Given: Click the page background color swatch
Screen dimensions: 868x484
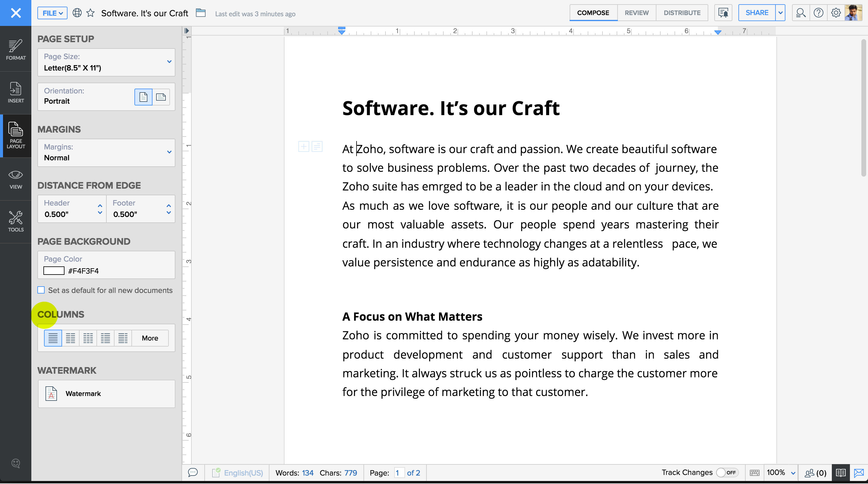Looking at the screenshot, I should coord(54,271).
